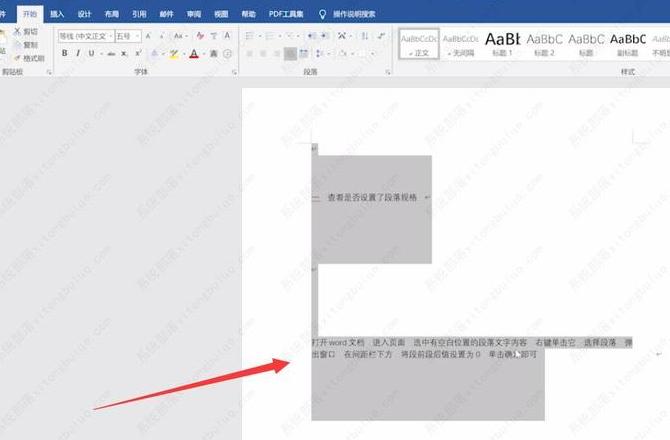Switch to the References (引用) tab
This screenshot has height=440, width=670.
(x=139, y=14)
